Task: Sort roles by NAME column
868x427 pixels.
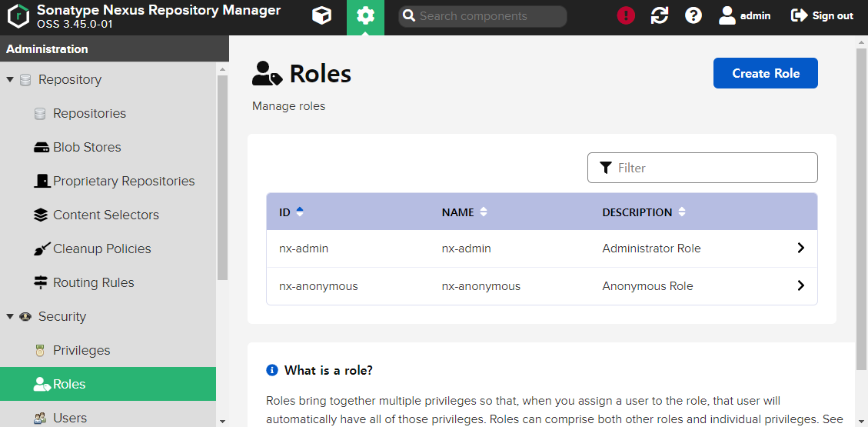Action: click(x=464, y=212)
